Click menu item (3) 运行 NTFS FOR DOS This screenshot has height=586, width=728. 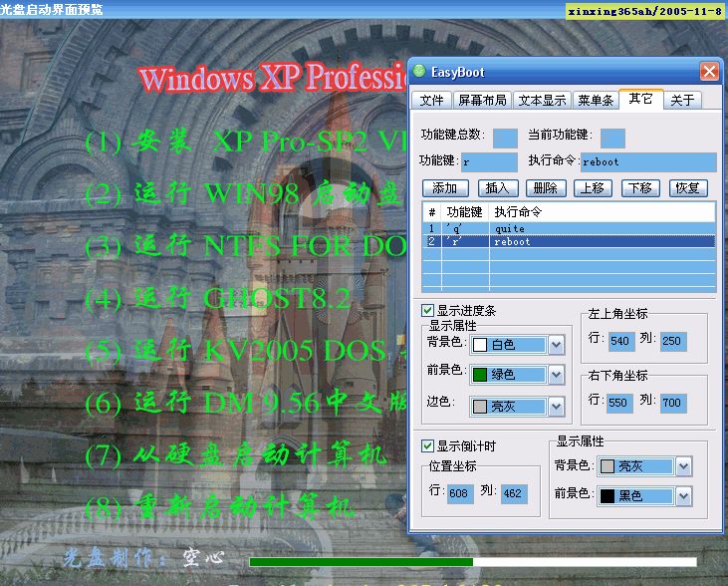coord(246,246)
